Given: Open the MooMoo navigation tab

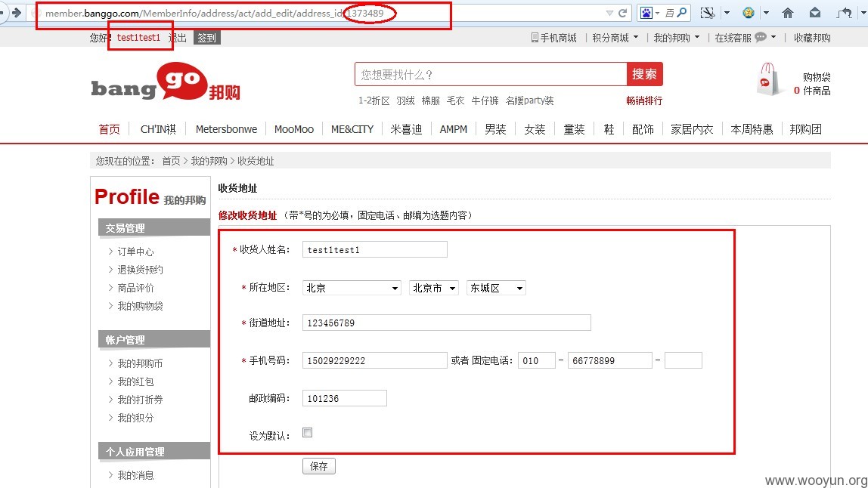Looking at the screenshot, I should [x=294, y=129].
